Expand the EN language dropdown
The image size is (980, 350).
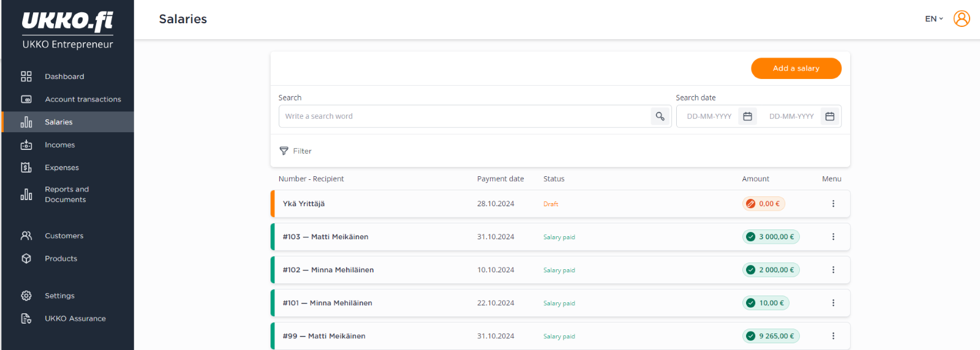coord(934,19)
